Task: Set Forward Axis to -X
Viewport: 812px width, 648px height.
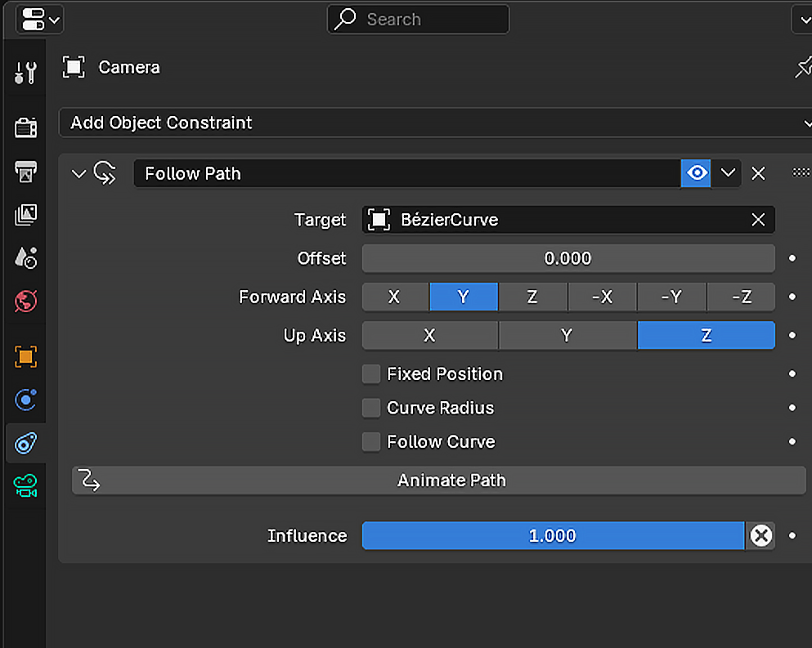Action: coord(603,297)
